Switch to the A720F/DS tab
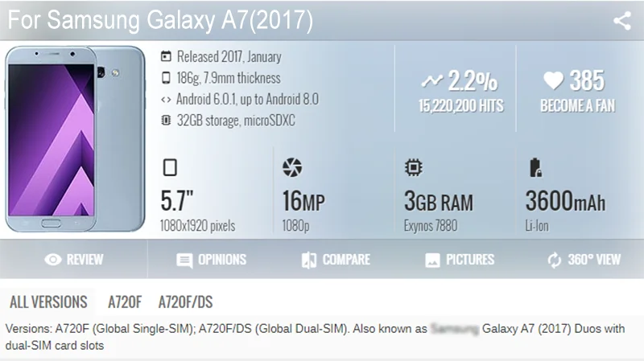 pos(186,302)
